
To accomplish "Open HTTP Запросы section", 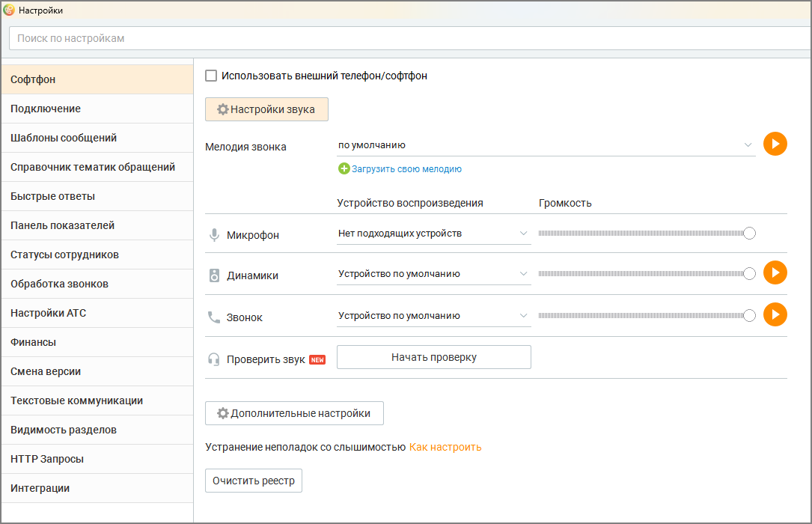I will 97,459.
